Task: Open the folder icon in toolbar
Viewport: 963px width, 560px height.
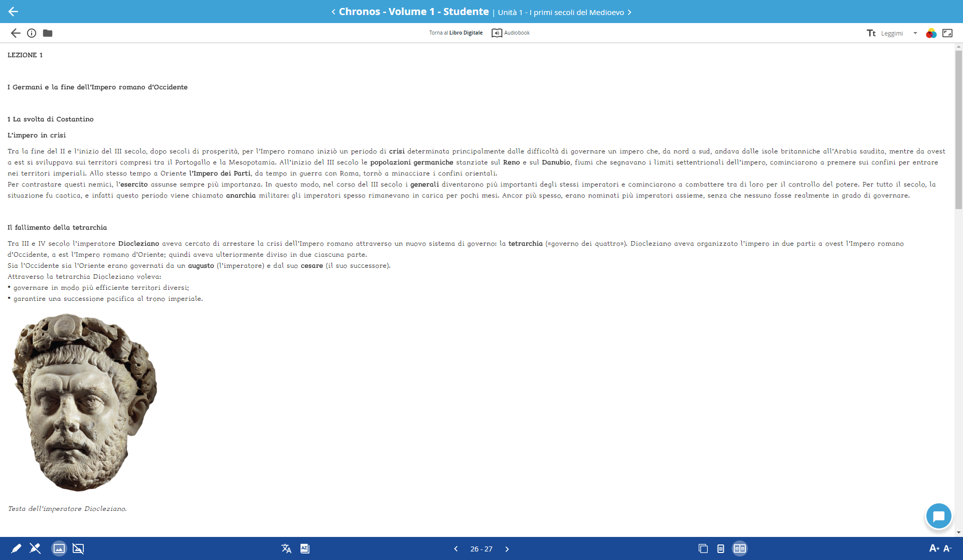Action: pos(48,33)
